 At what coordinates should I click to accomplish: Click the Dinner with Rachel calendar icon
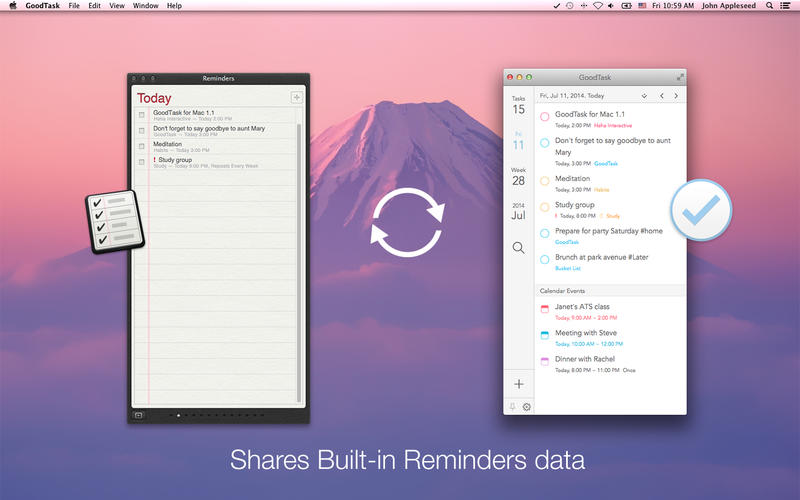point(544,361)
